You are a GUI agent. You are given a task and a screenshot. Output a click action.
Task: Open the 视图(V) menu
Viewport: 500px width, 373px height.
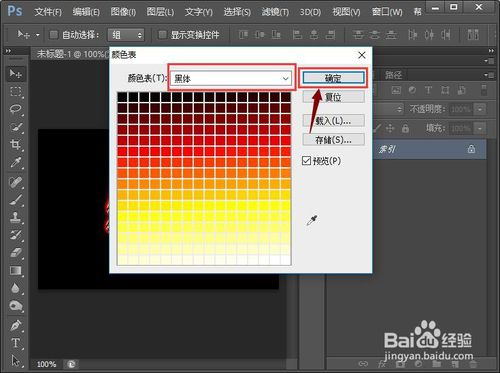click(346, 12)
